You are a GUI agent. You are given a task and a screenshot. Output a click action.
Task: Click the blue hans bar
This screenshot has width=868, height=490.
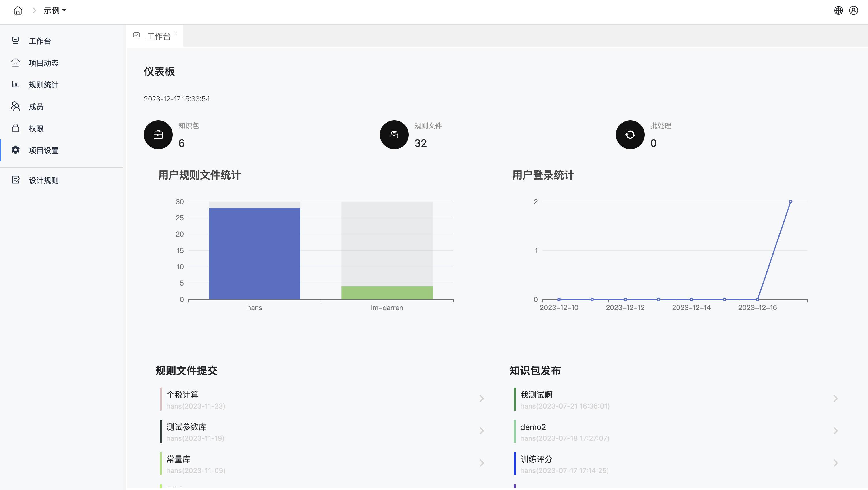tap(254, 253)
